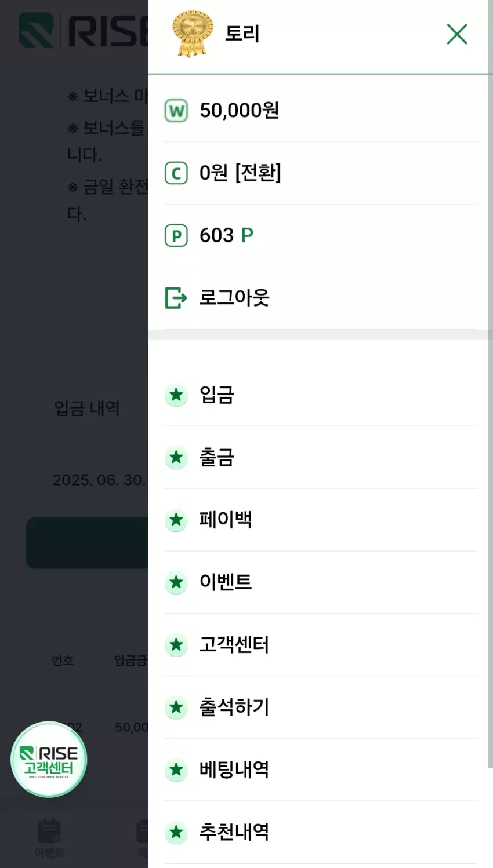Tap the P points icon

pyautogui.click(x=176, y=235)
